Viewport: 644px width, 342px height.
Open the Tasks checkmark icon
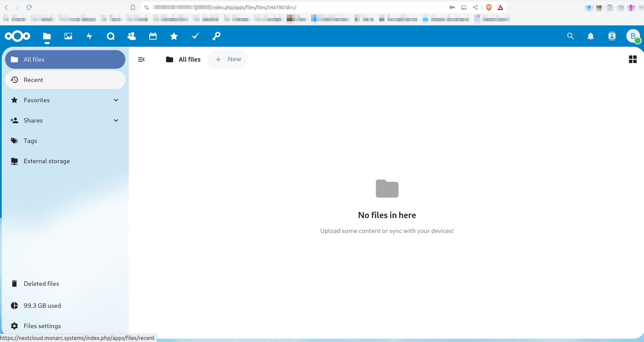click(x=195, y=36)
